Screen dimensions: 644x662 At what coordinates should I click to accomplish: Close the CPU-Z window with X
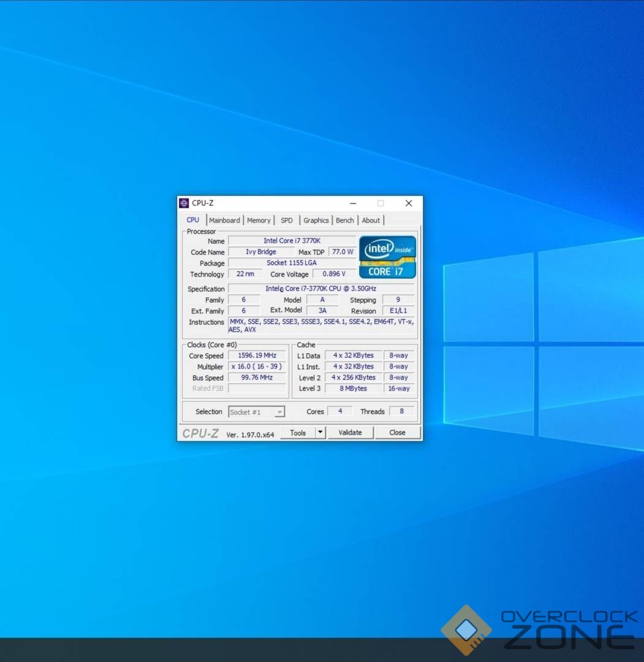[x=409, y=203]
